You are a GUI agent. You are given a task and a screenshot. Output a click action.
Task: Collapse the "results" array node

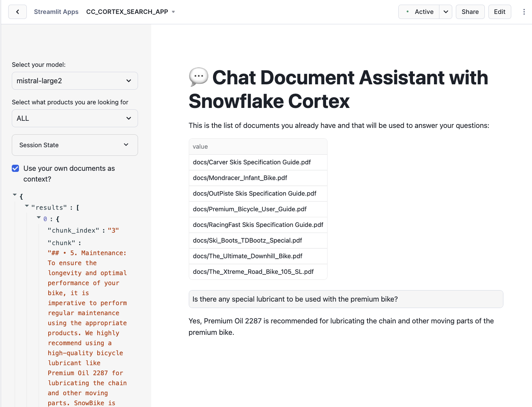27,206
